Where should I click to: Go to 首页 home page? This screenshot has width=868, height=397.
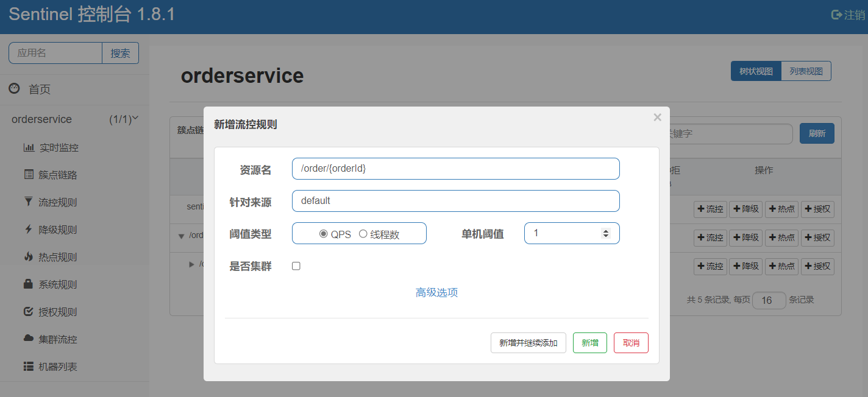(40, 90)
